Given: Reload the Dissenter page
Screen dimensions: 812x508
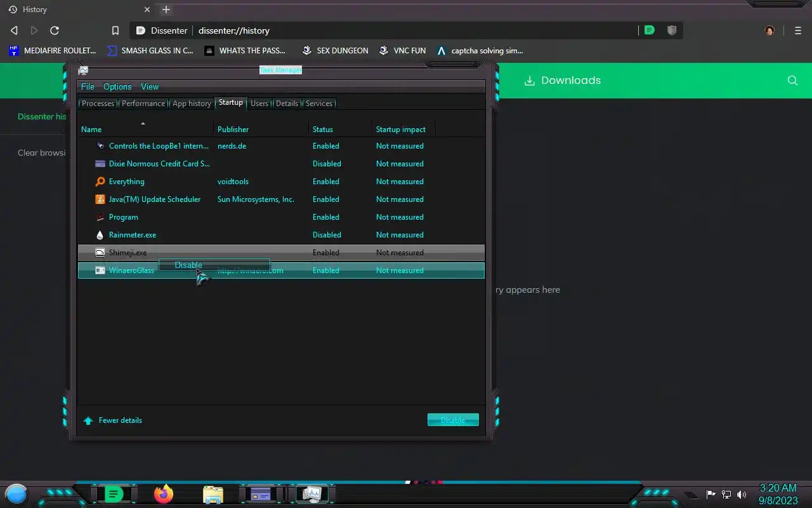Looking at the screenshot, I should point(55,30).
